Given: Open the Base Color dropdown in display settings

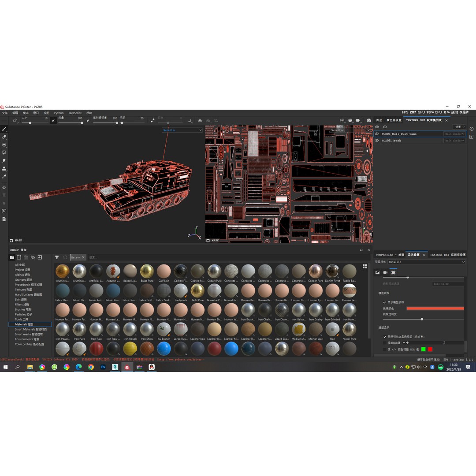Looking at the screenshot, I should pos(448,283).
